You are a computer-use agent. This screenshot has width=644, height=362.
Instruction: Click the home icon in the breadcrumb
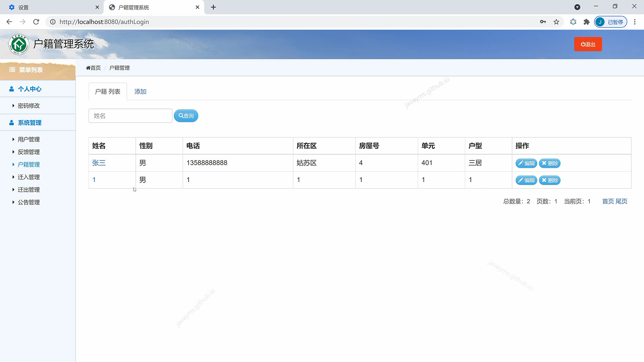pos(88,68)
